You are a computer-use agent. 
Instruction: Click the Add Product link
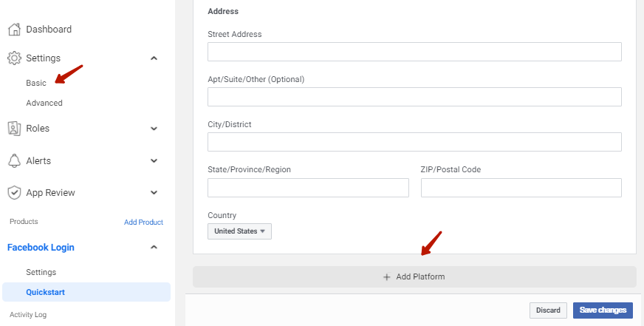pos(143,222)
